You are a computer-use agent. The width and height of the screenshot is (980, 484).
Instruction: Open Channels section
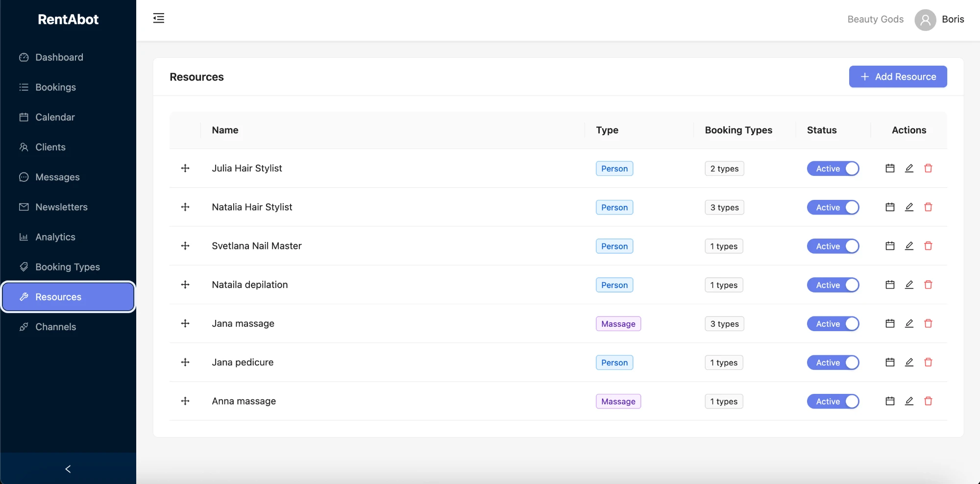(x=68, y=327)
